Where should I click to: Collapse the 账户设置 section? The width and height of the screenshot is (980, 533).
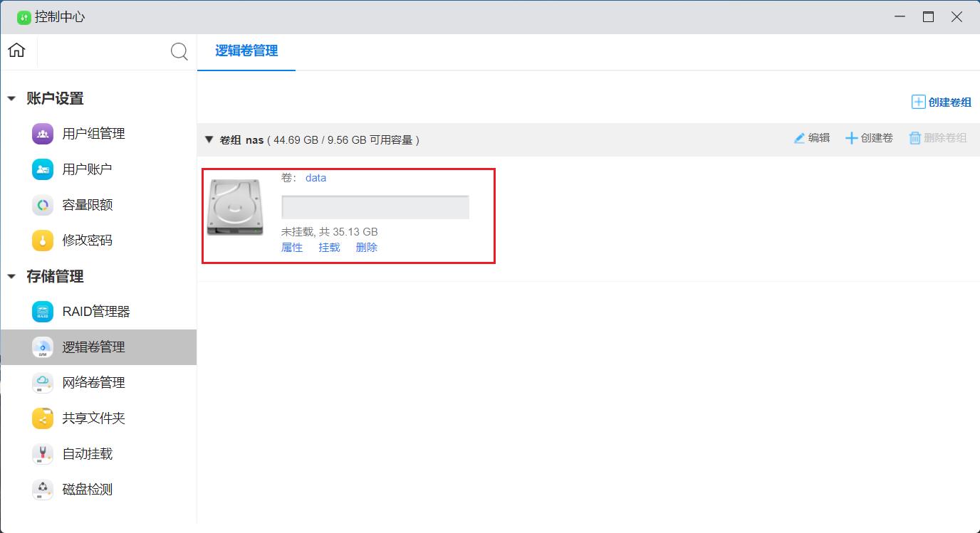(x=11, y=99)
